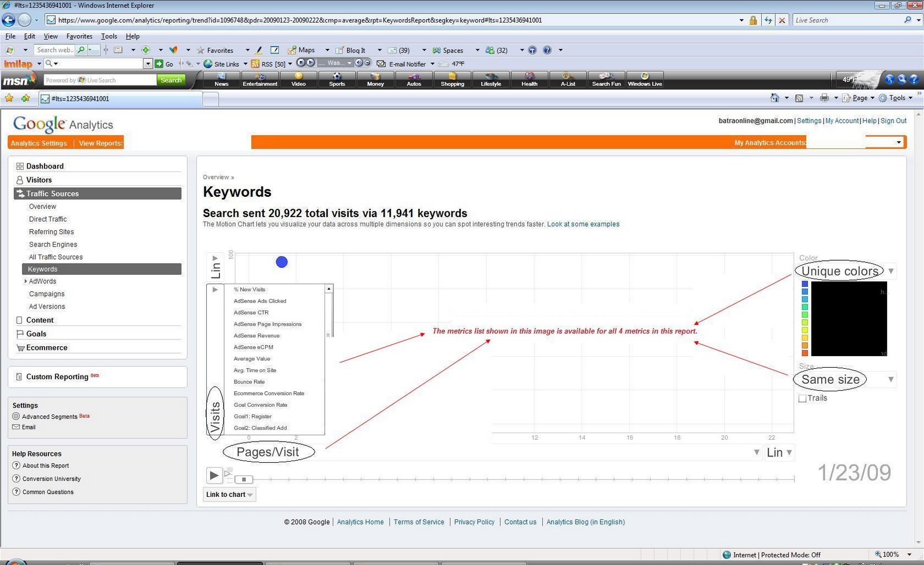Expand the AdWords tree item arrow

25,282
